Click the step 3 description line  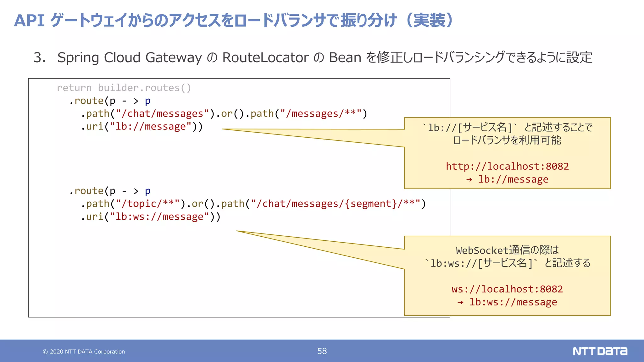click(313, 58)
